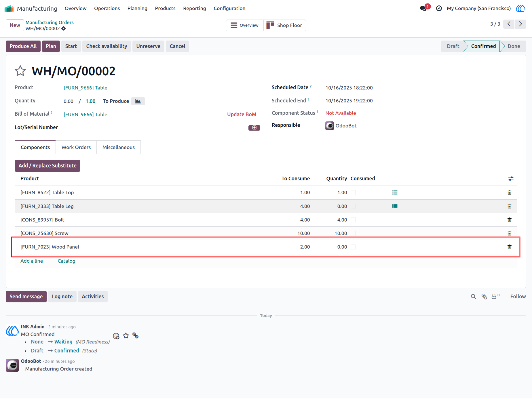Toggle Consumed checkbox for Screw
Image resolution: width=532 pixels, height=399 pixels.
pos(353,233)
